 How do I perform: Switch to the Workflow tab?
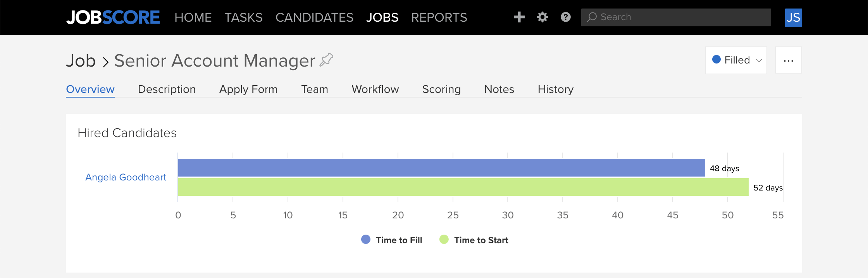pyautogui.click(x=375, y=89)
